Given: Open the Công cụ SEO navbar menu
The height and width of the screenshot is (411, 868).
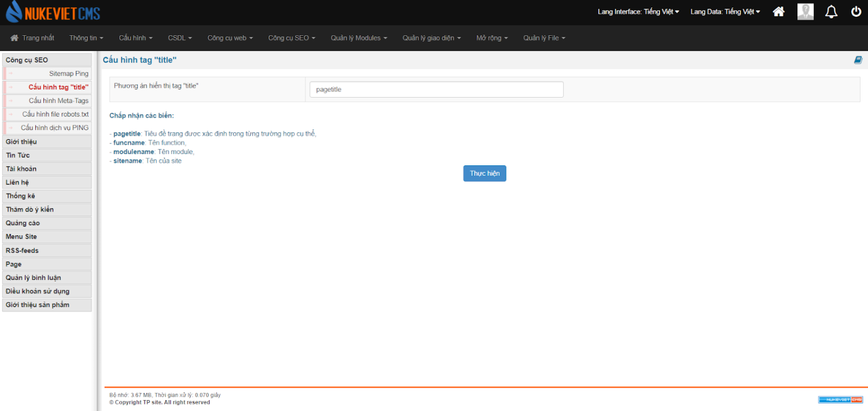Looking at the screenshot, I should pos(292,38).
